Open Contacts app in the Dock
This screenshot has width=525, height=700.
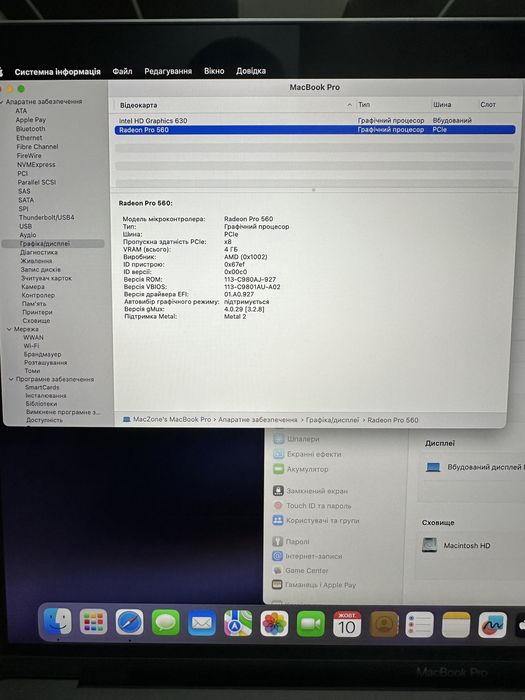[x=383, y=625]
